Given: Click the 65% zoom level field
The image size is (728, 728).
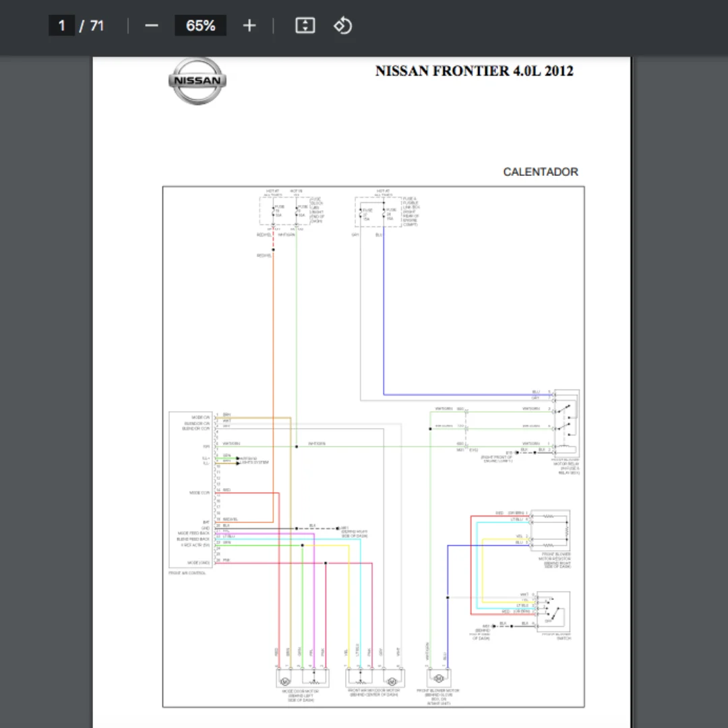Looking at the screenshot, I should (200, 25).
